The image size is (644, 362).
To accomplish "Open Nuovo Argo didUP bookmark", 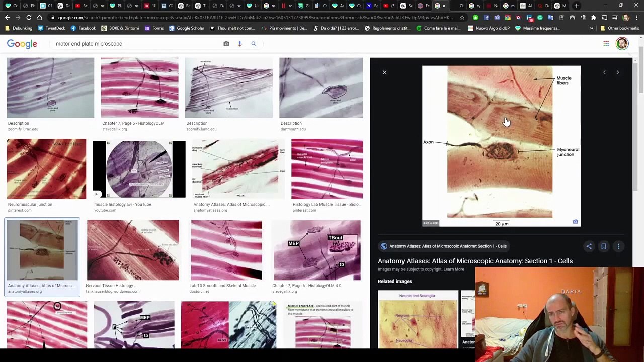I will [489, 28].
